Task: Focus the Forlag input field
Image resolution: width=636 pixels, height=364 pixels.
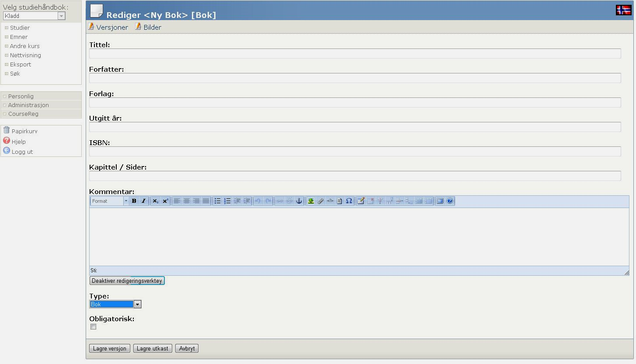Action: [355, 102]
